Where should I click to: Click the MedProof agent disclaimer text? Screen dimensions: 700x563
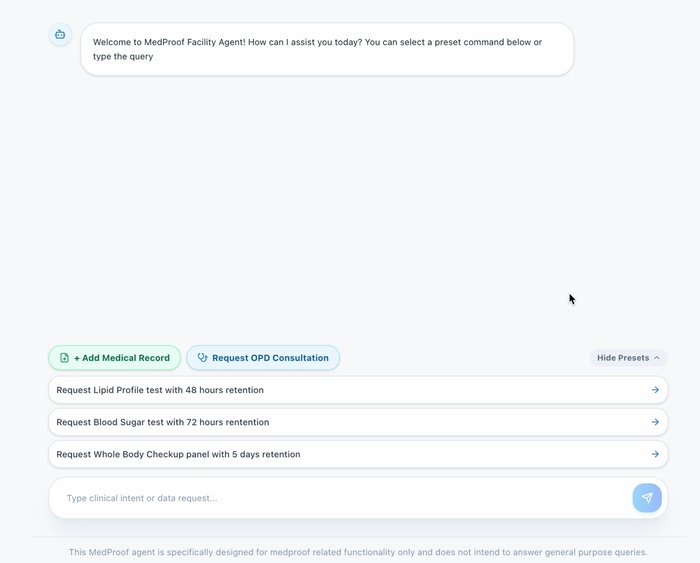(358, 552)
